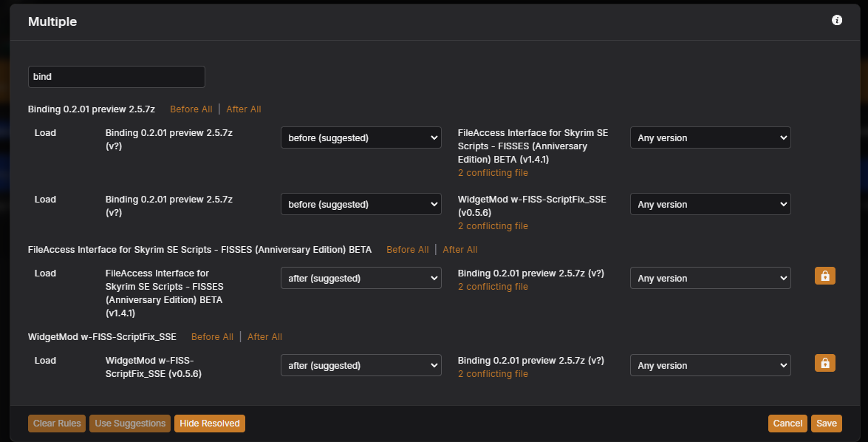Image resolution: width=868 pixels, height=442 pixels.
Task: Click 'After All' for WidgetMod w-FISS-ScriptFix_SSE
Action: (264, 337)
